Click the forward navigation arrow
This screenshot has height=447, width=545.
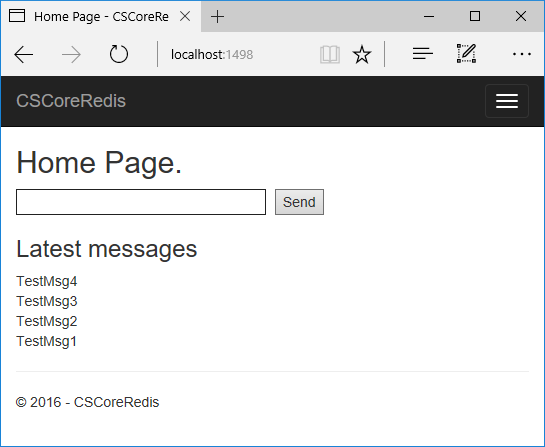[x=71, y=55]
